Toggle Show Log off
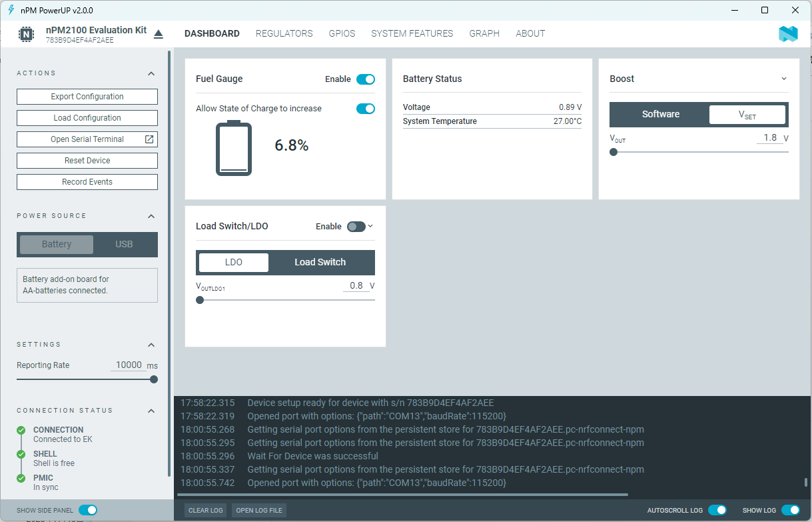Image resolution: width=812 pixels, height=522 pixels. [x=791, y=510]
